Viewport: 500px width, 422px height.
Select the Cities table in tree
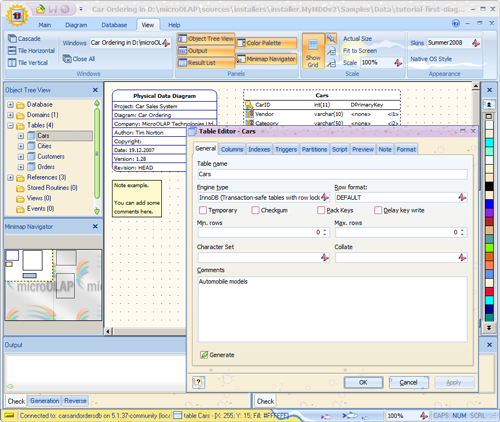(44, 146)
